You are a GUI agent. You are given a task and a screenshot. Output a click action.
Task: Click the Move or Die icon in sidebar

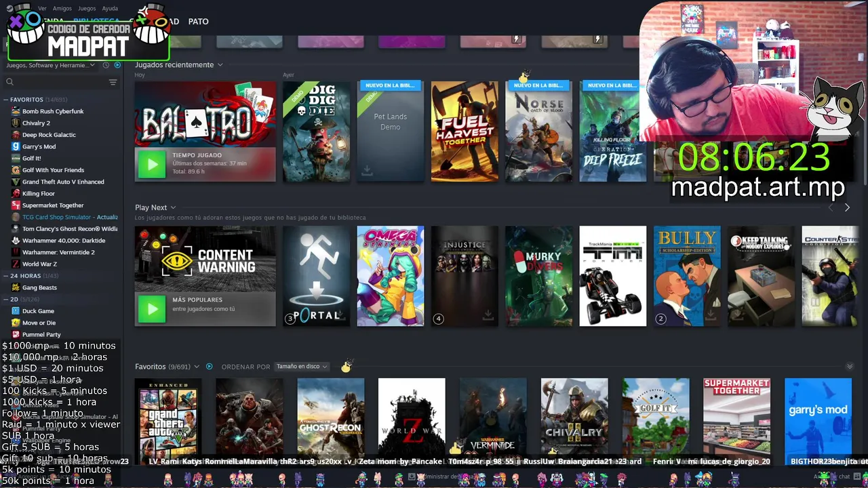[16, 323]
